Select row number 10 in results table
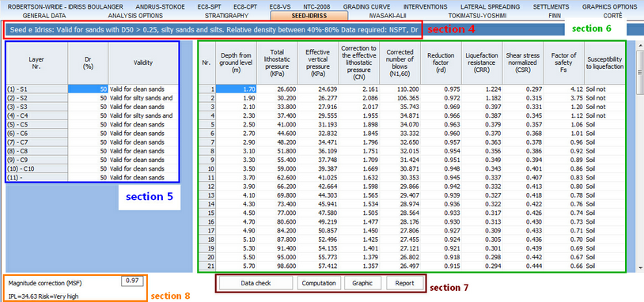This screenshot has height=302, width=644. [x=207, y=168]
